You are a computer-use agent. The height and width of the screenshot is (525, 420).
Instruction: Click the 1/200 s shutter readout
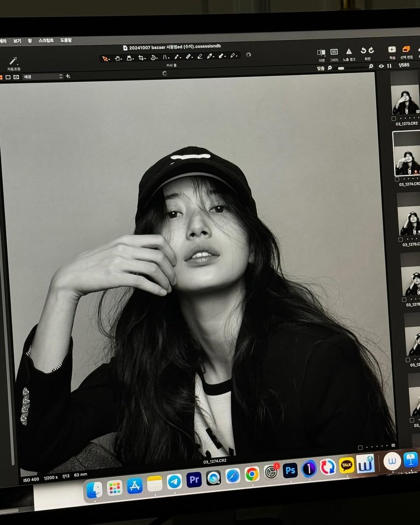click(51, 478)
